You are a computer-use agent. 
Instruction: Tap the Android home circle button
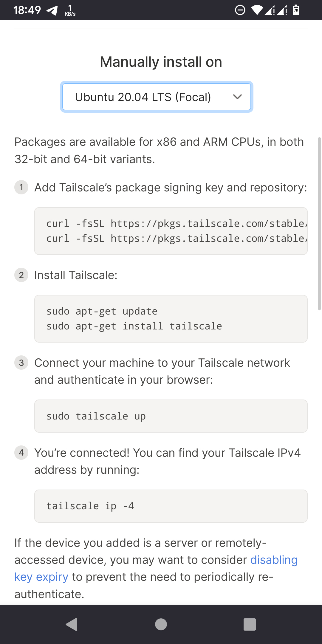[161, 624]
